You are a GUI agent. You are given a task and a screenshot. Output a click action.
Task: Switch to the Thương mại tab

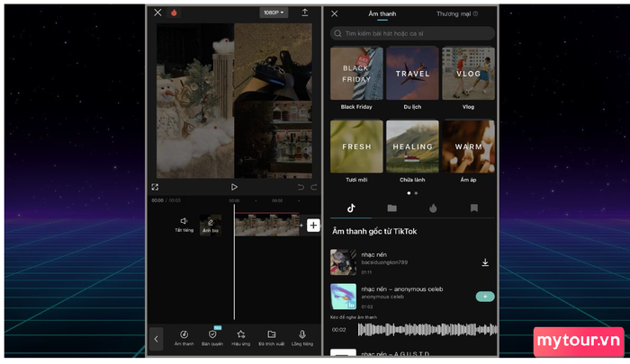455,13
